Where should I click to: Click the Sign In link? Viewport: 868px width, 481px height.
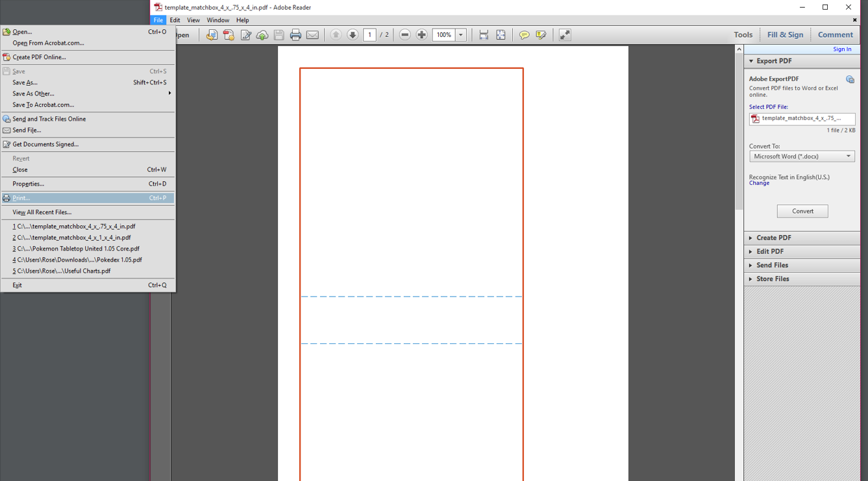(842, 49)
